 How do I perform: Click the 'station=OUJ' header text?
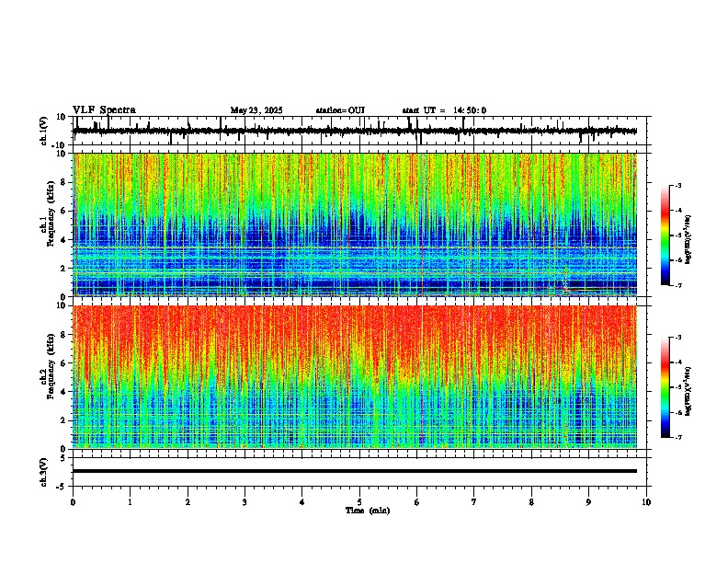(x=340, y=110)
